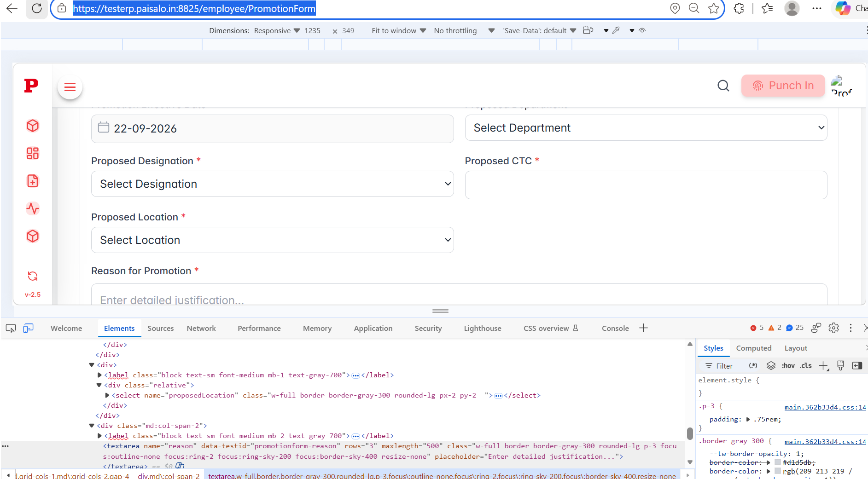The height and width of the screenshot is (479, 868).
Task: Click the refresh icon above v-2.5
Action: click(x=33, y=276)
